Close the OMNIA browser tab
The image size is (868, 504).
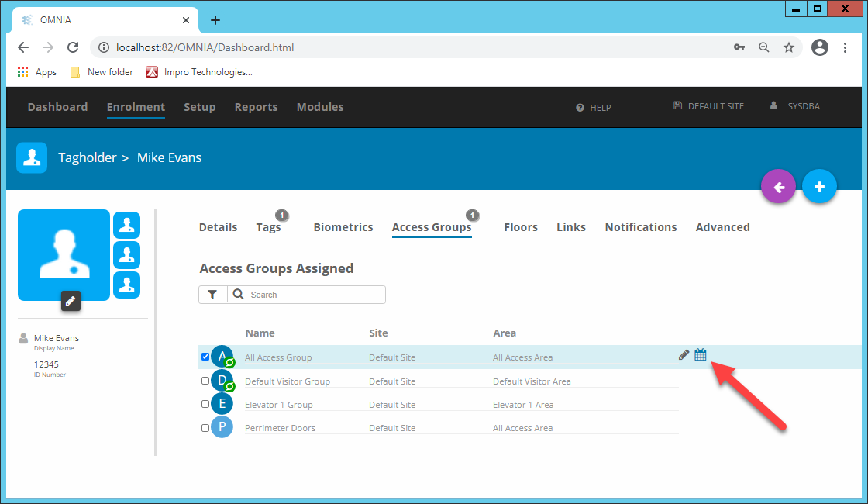(x=186, y=20)
